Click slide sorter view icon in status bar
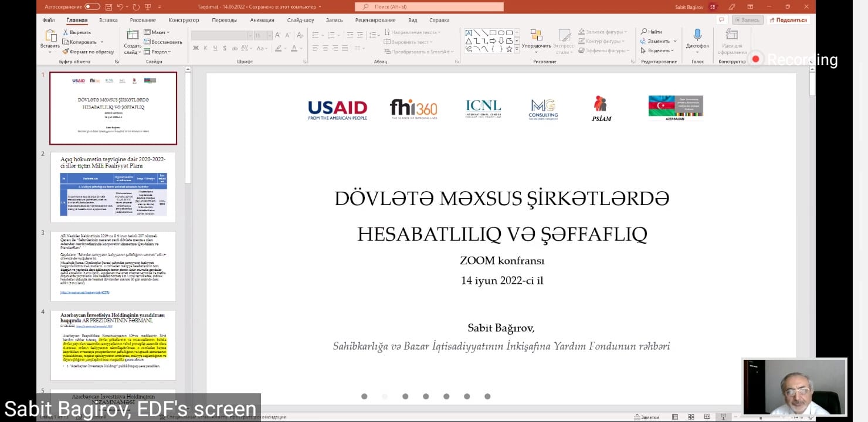The image size is (868, 422). 691,417
